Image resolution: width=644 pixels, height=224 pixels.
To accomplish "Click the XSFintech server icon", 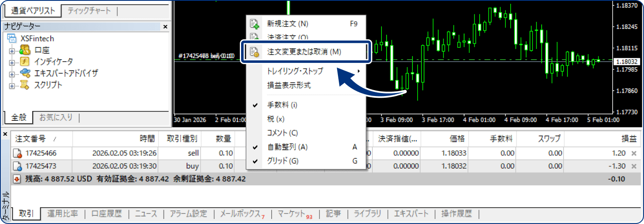I will click(13, 39).
